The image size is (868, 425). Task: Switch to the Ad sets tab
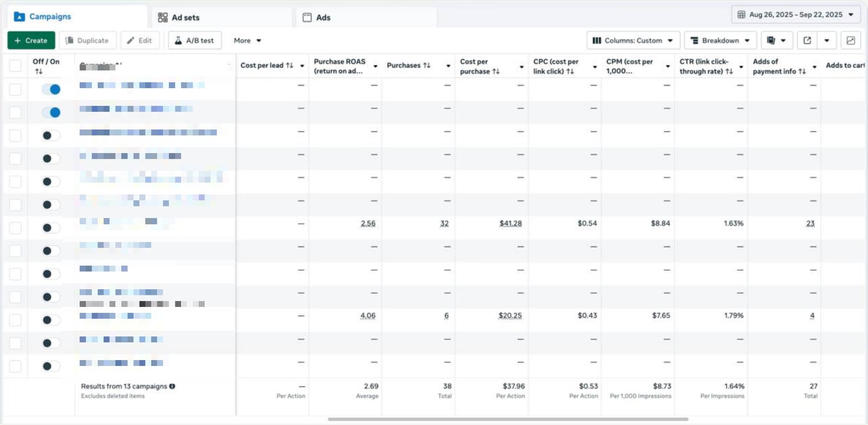(221, 17)
